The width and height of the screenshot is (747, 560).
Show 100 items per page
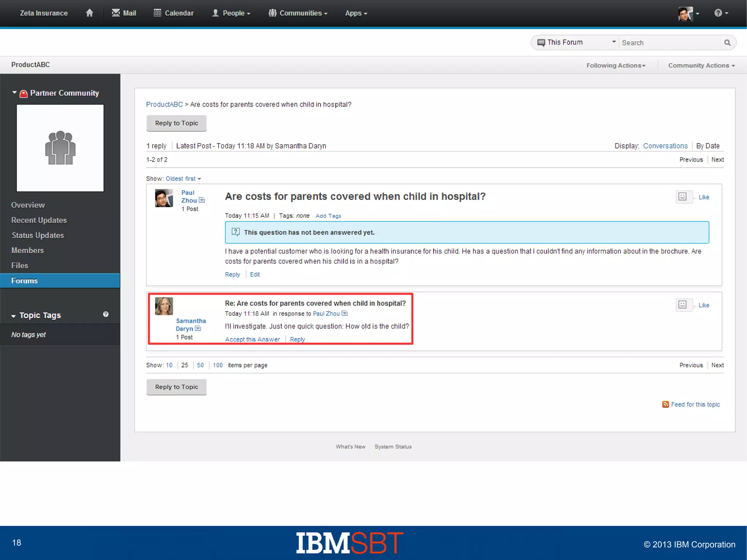click(x=218, y=365)
